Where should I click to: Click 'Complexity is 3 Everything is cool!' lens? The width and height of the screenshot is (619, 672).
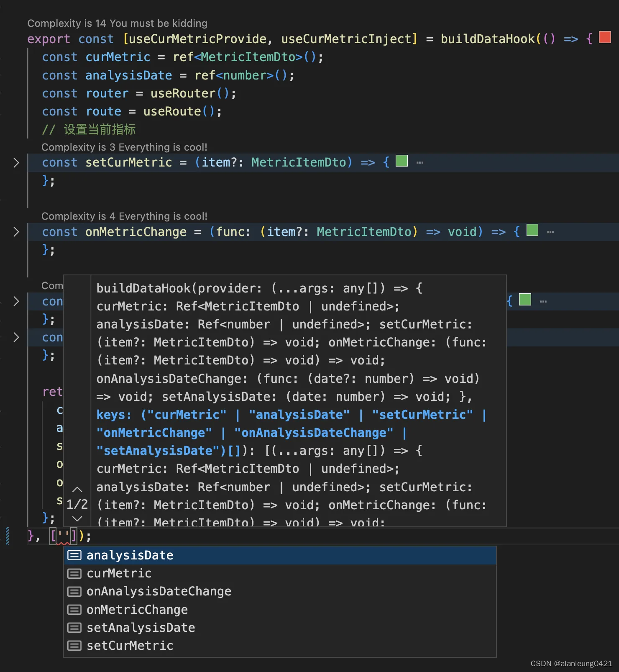pyautogui.click(x=124, y=147)
